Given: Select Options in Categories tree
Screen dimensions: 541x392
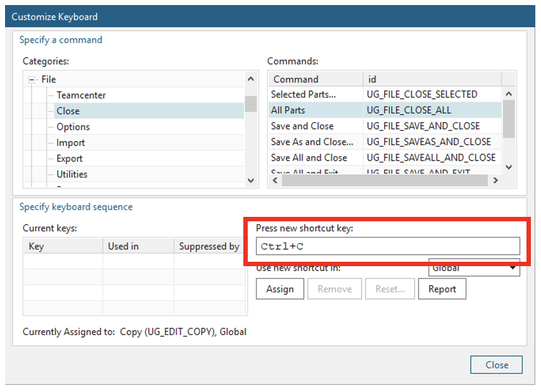Looking at the screenshot, I should 73,126.
